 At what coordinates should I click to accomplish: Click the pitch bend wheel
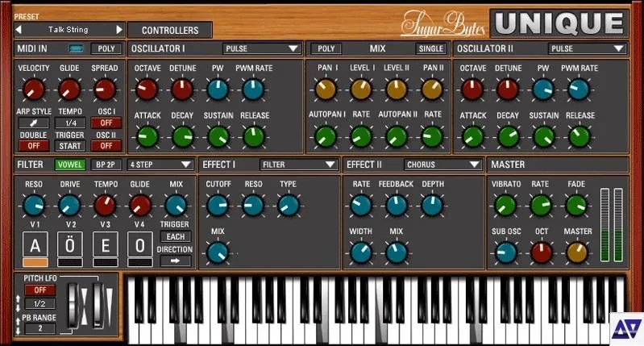click(73, 306)
